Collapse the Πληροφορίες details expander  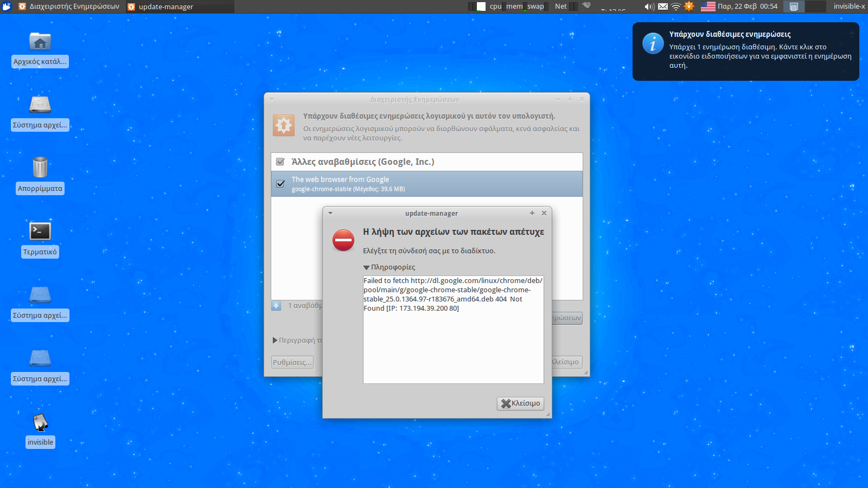367,267
